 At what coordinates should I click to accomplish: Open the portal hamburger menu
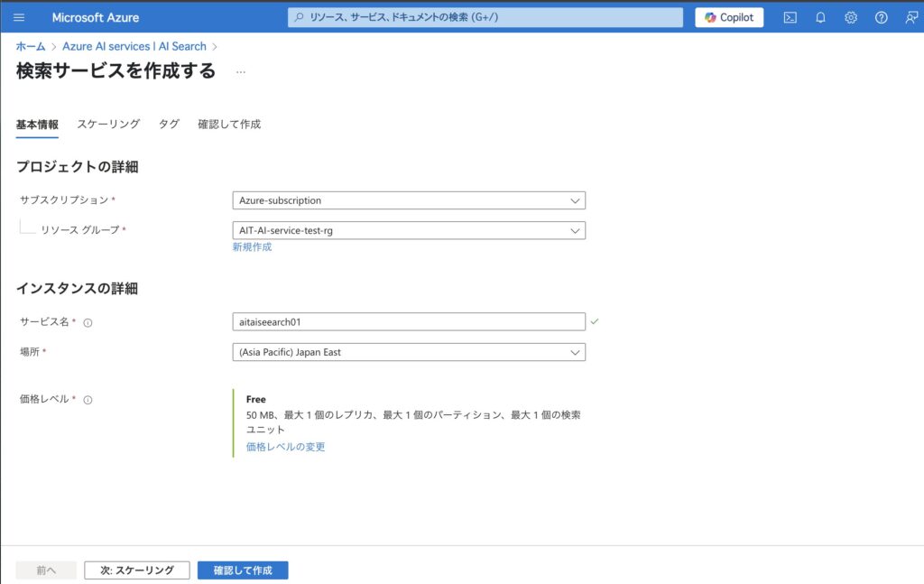click(x=19, y=17)
